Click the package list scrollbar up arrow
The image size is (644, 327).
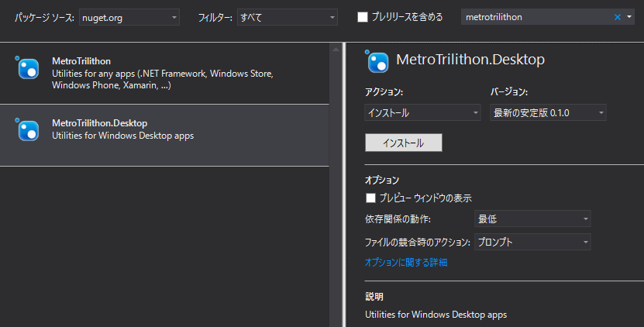tap(336, 50)
